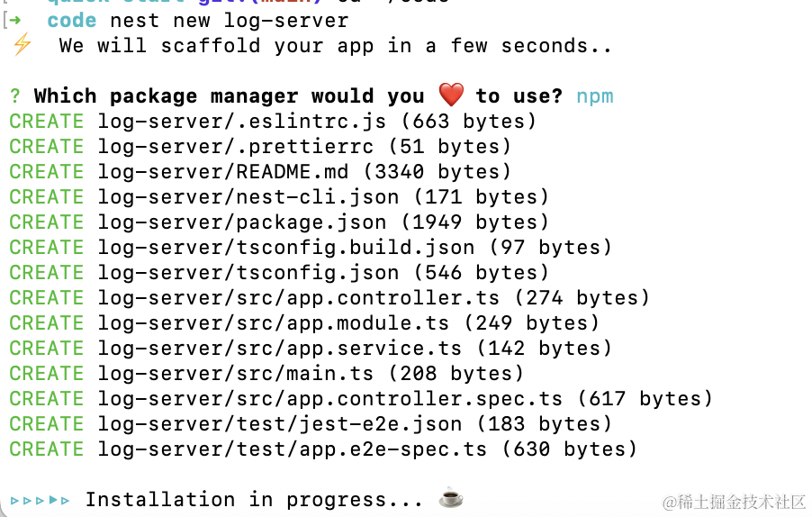The width and height of the screenshot is (812, 517).
Task: Click the blue progress arrows indicator
Action: [x=41, y=499]
